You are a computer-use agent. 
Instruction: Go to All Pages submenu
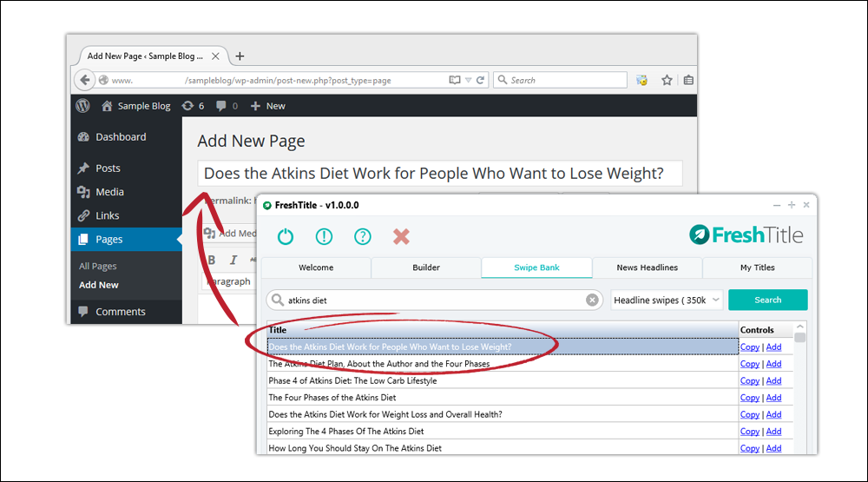[97, 266]
